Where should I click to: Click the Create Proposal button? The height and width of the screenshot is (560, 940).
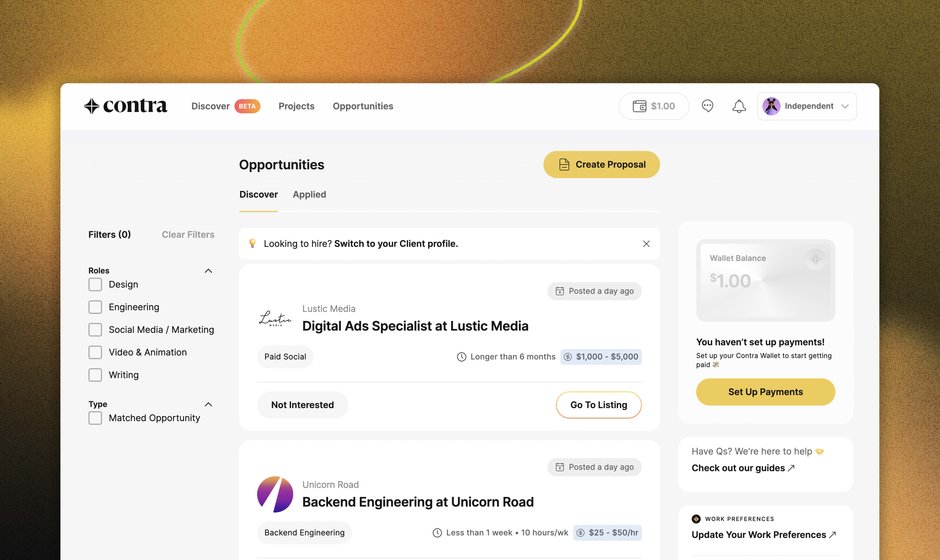pos(601,165)
